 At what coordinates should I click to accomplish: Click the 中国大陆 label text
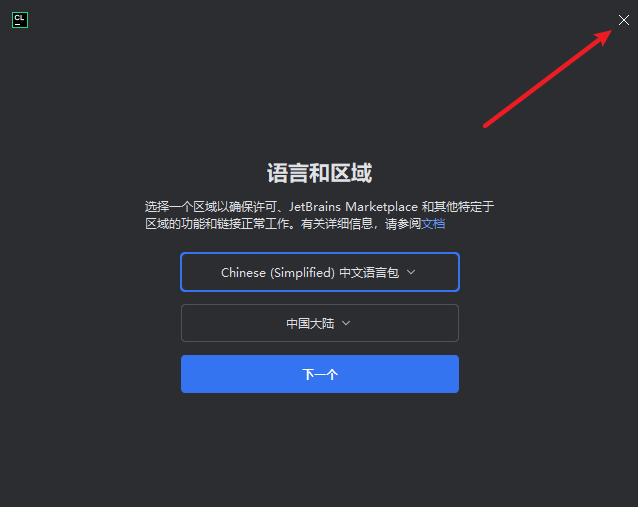(310, 323)
